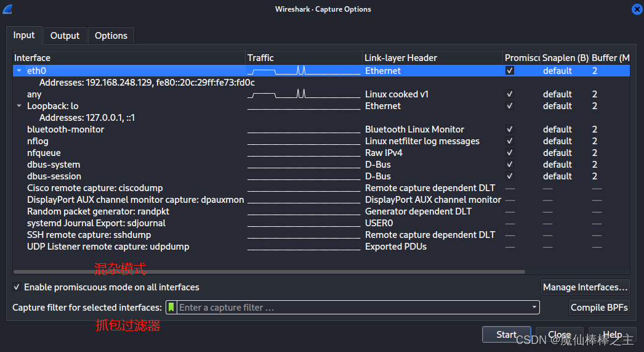
Task: Select systemd Journal Export: sdjournal
Action: click(96, 223)
